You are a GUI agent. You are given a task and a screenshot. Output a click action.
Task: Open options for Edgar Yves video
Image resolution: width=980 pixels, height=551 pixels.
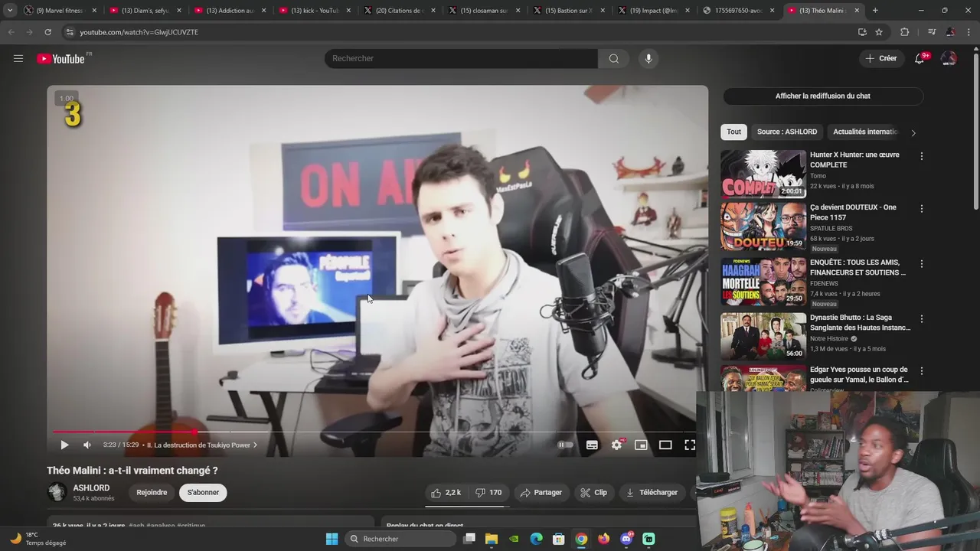[922, 370]
